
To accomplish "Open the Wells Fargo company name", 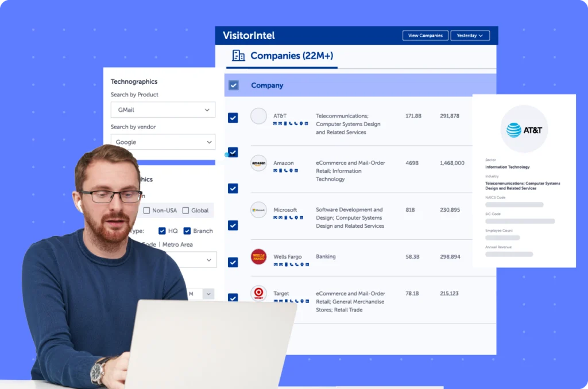I will tap(288, 256).
